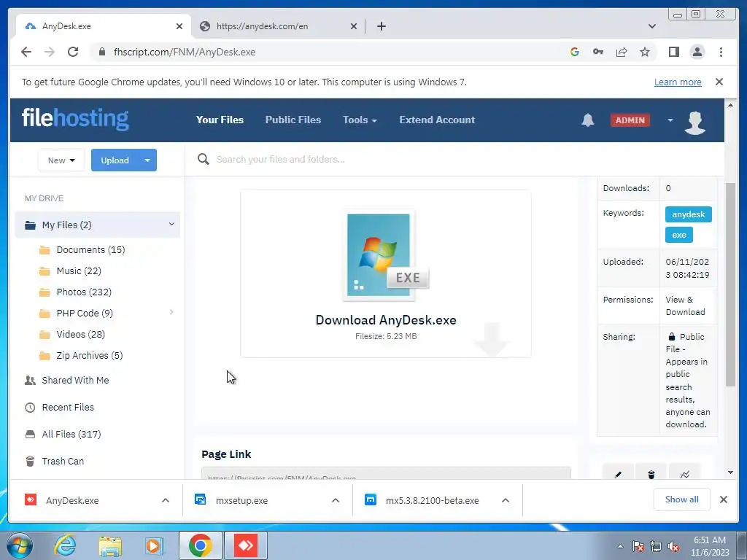Screen dimensions: 747x560
Task: Click the Upload button
Action: [x=115, y=160]
